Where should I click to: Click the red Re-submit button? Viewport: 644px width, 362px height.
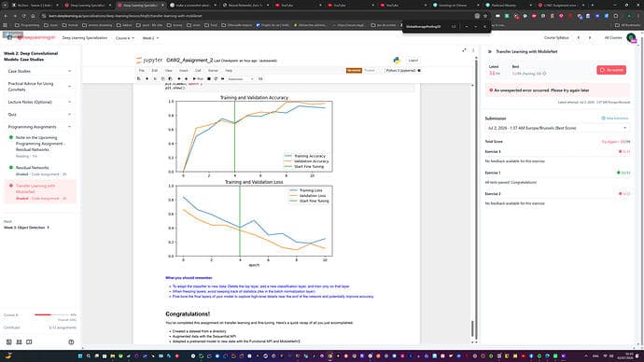click(x=611, y=70)
